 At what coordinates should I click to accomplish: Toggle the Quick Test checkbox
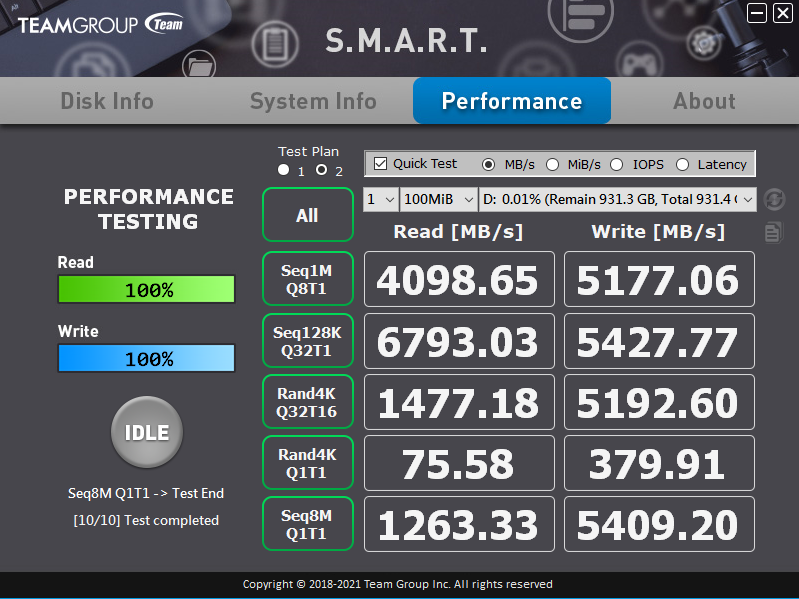[381, 163]
